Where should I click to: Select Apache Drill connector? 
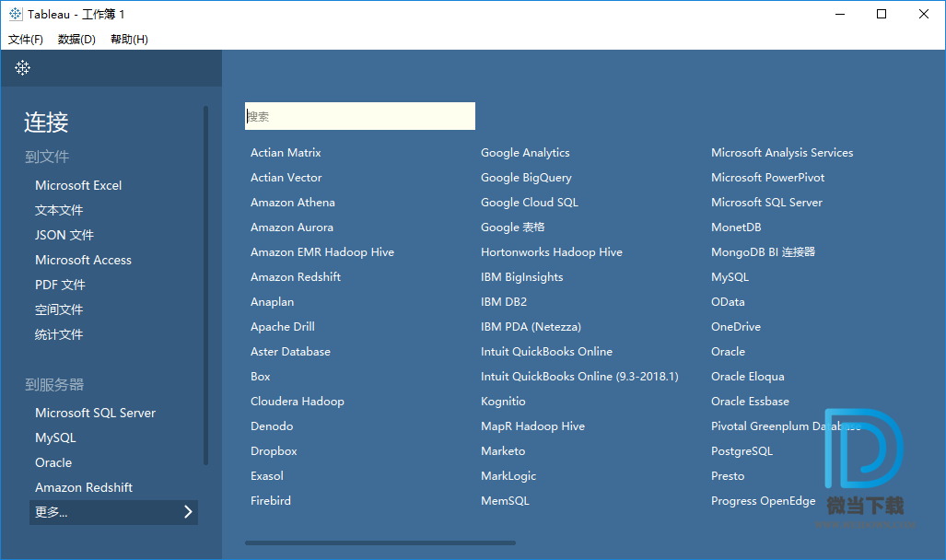point(283,326)
